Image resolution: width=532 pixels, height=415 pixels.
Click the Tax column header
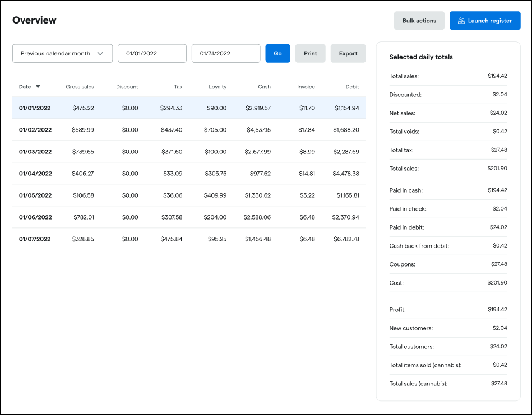178,87
